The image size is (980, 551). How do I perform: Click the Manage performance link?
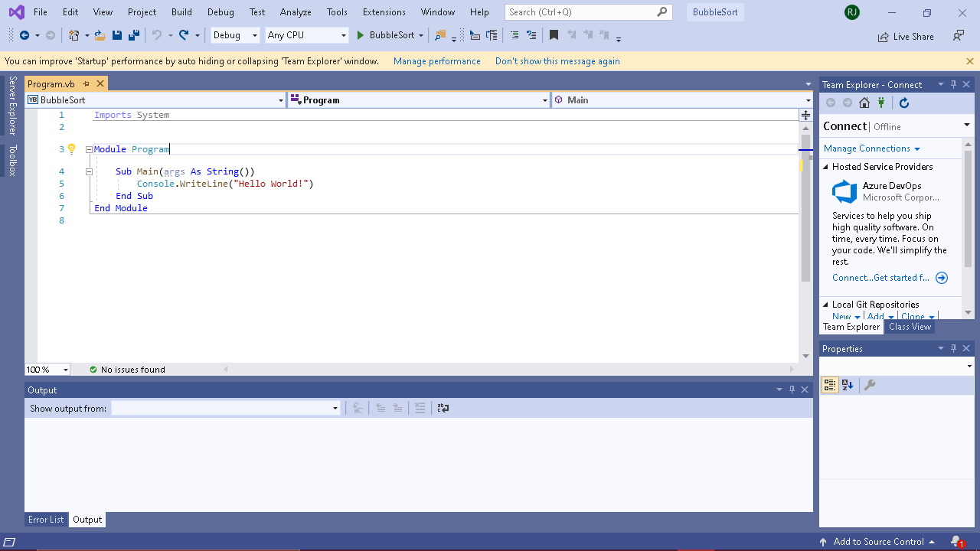coord(436,60)
